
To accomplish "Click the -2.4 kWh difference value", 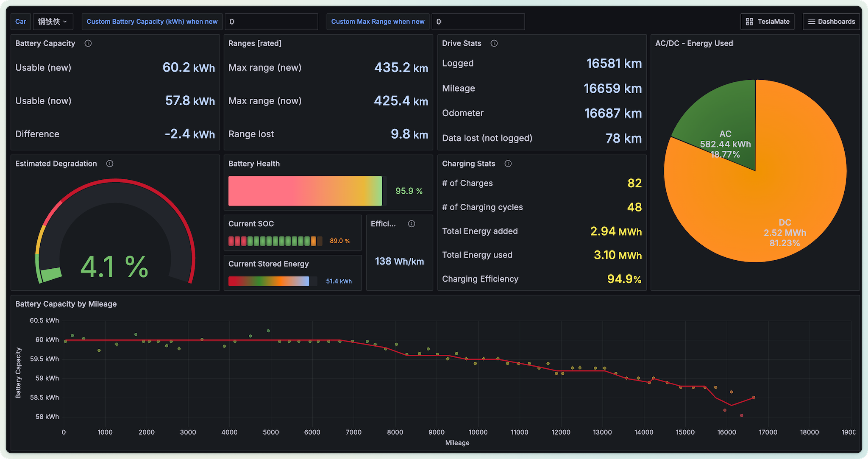I will 189,134.
